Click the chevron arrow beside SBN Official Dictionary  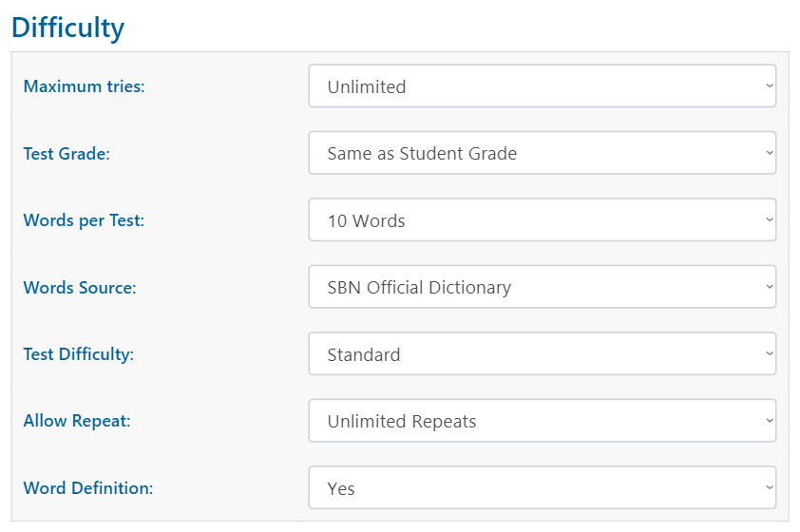768,287
